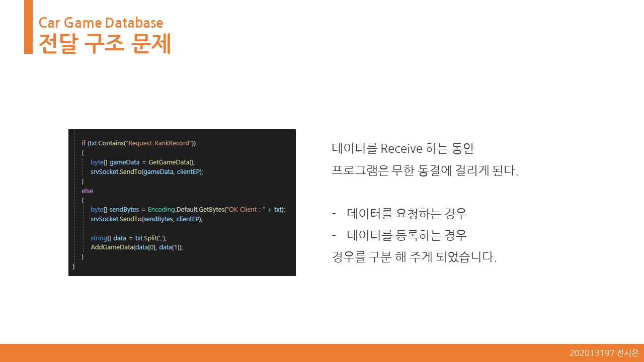Click the 'Car Game Database' heading
The height and width of the screenshot is (362, 644).
pyautogui.click(x=101, y=23)
